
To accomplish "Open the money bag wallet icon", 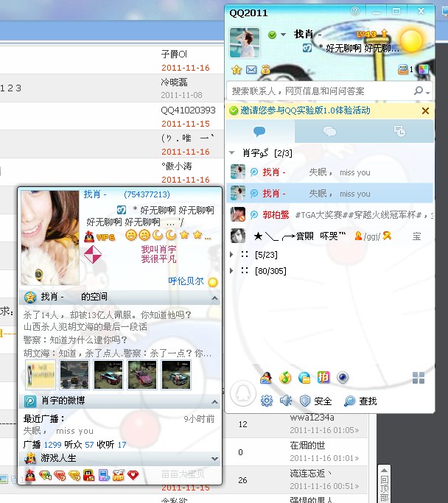I will point(265,70).
